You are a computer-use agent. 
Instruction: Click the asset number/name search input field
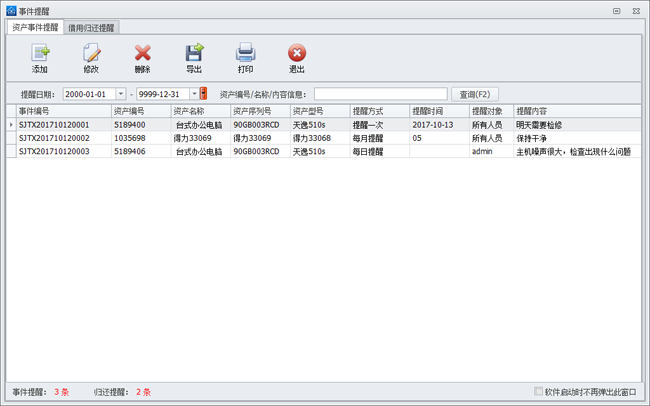pyautogui.click(x=380, y=94)
